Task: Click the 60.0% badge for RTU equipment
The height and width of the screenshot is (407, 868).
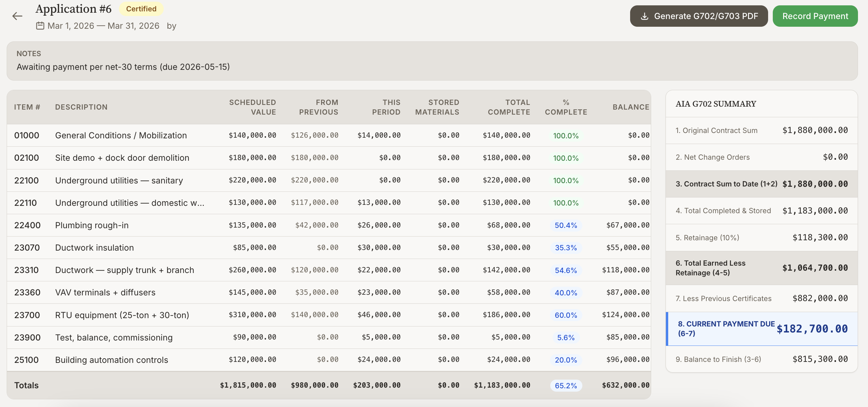Action: 566,315
